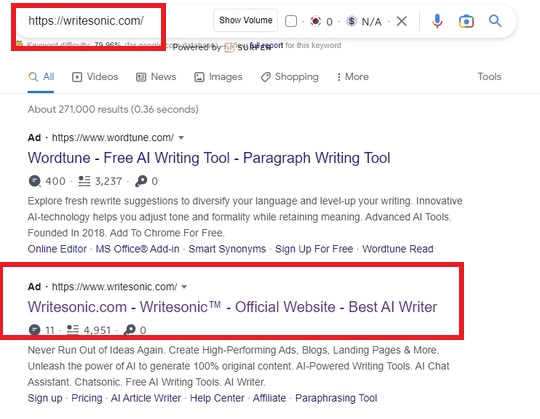Image resolution: width=540 pixels, height=419 pixels.
Task: Switch to the Shopping tab
Action: [x=290, y=77]
